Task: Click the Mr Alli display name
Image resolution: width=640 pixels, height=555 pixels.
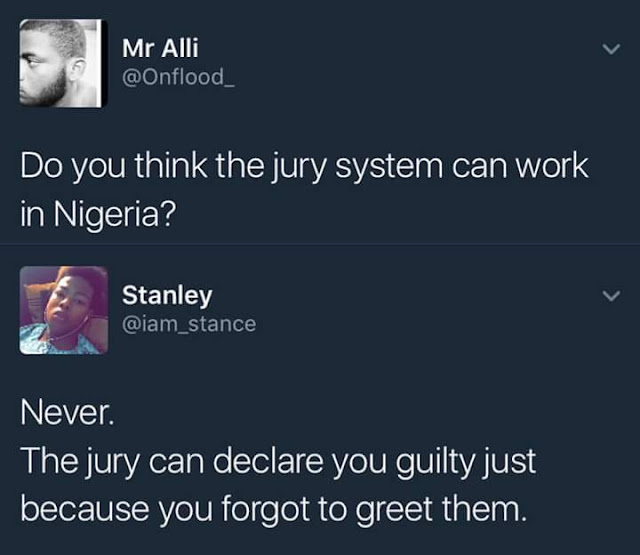Action: pos(160,48)
